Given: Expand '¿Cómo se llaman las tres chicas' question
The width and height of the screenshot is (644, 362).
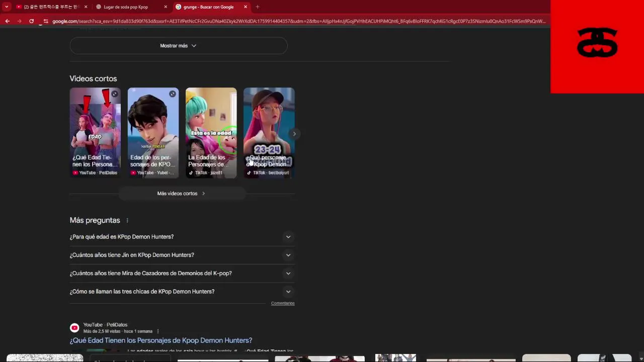Looking at the screenshot, I should point(182,292).
